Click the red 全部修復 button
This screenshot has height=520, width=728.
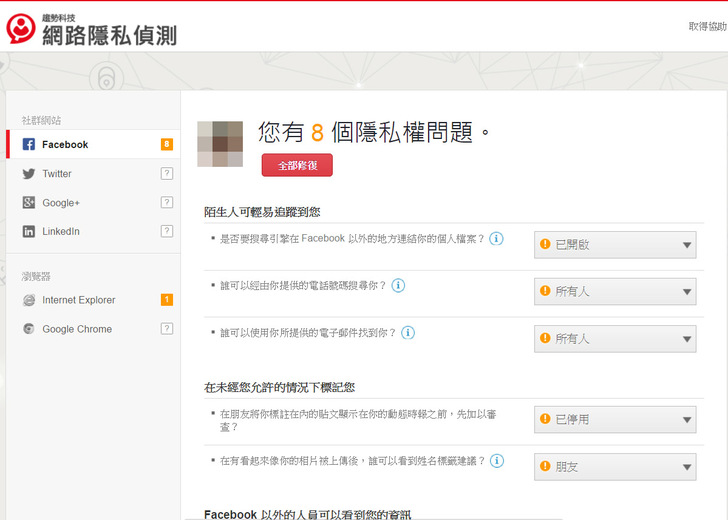click(297, 165)
